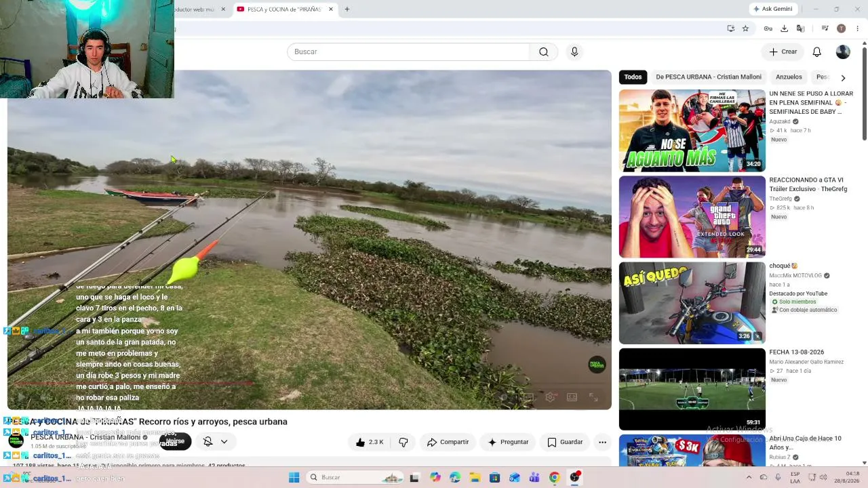
Task: Open GTA VI reaction video thumbnail
Action: [x=692, y=217]
